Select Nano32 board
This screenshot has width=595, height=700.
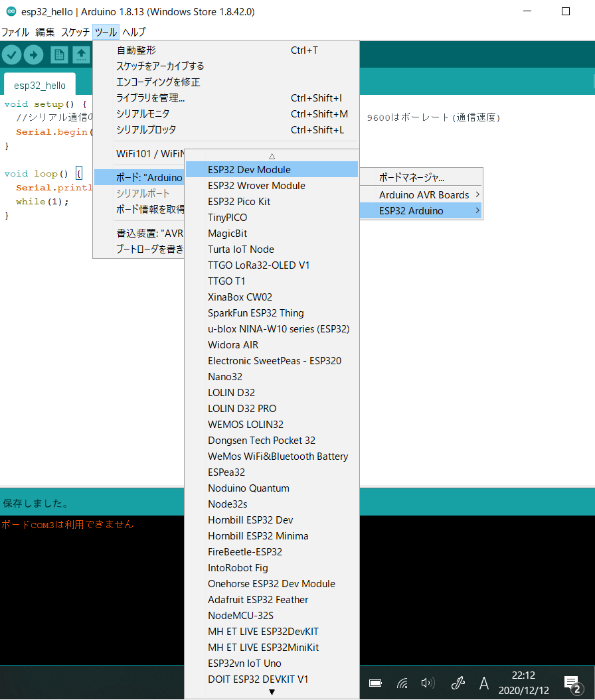[272, 376]
